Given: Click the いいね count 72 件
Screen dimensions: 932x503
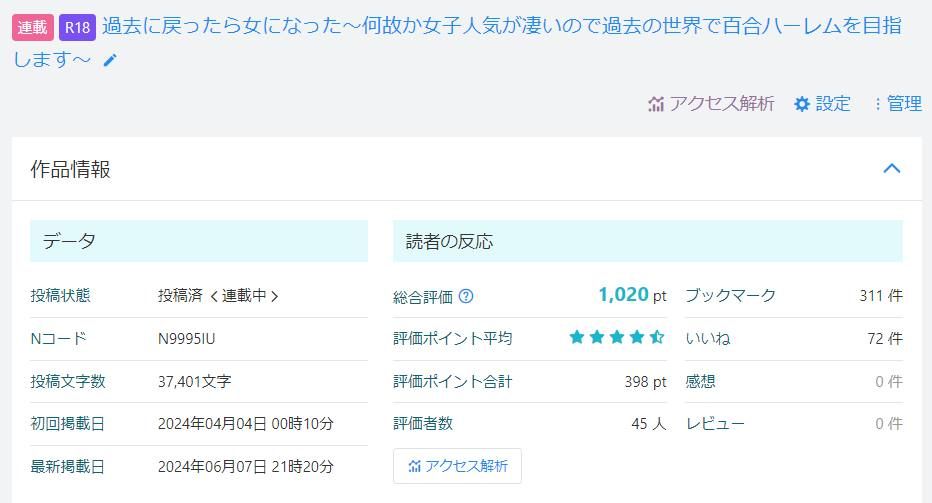Looking at the screenshot, I should pyautogui.click(x=884, y=339).
